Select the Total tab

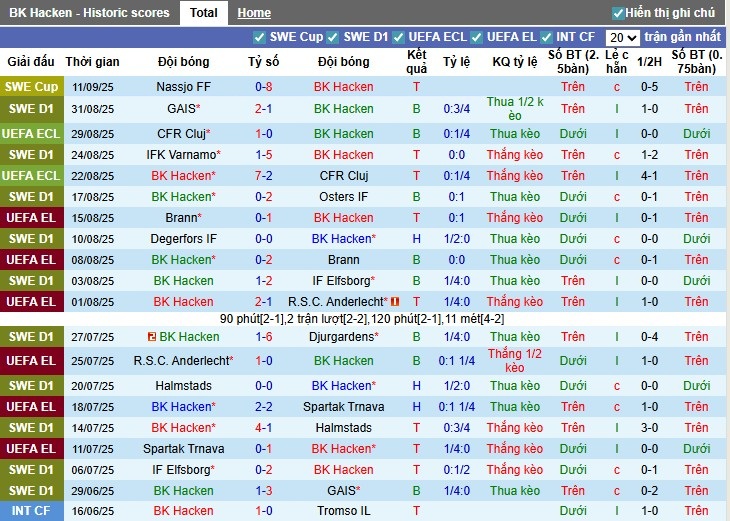pos(203,13)
